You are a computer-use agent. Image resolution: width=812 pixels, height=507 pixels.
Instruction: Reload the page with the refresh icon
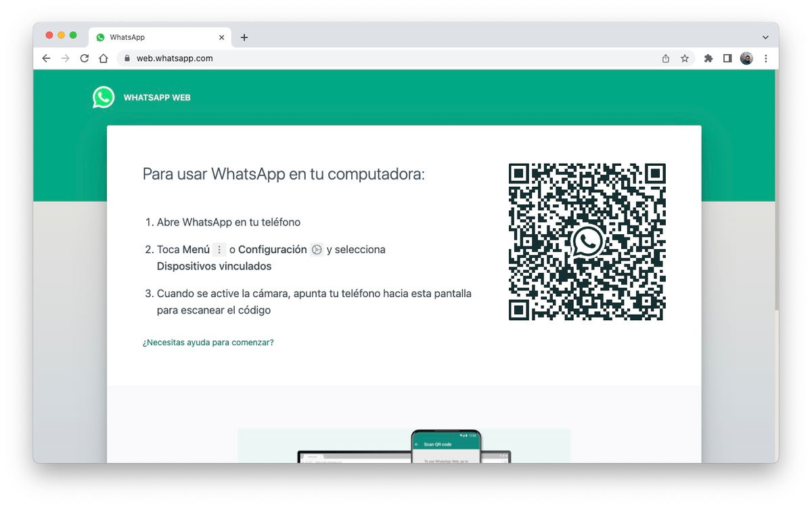click(x=84, y=58)
